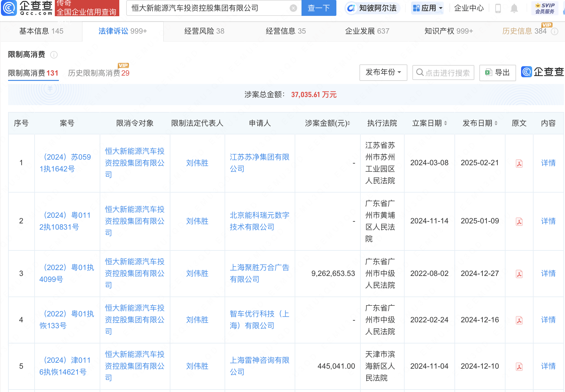Viewport: 565px width, 392px height.
Task: Sort by 立案日期 column arrows
Action: (445, 123)
